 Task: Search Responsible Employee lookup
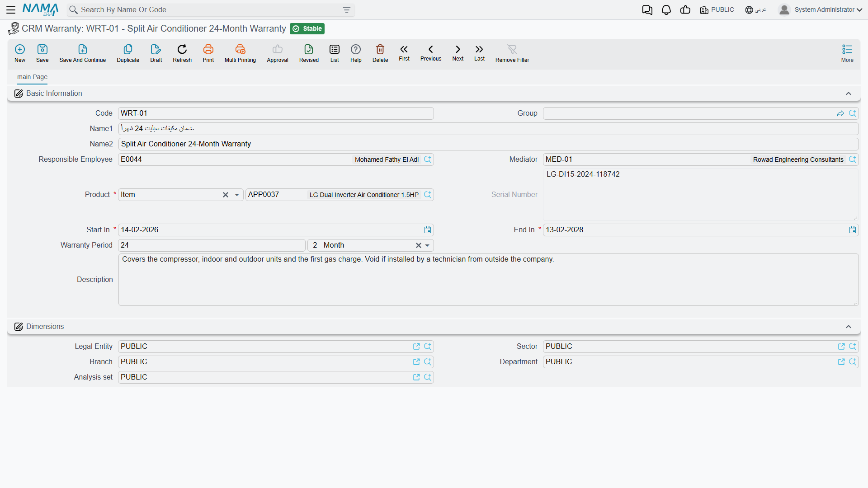tap(428, 160)
